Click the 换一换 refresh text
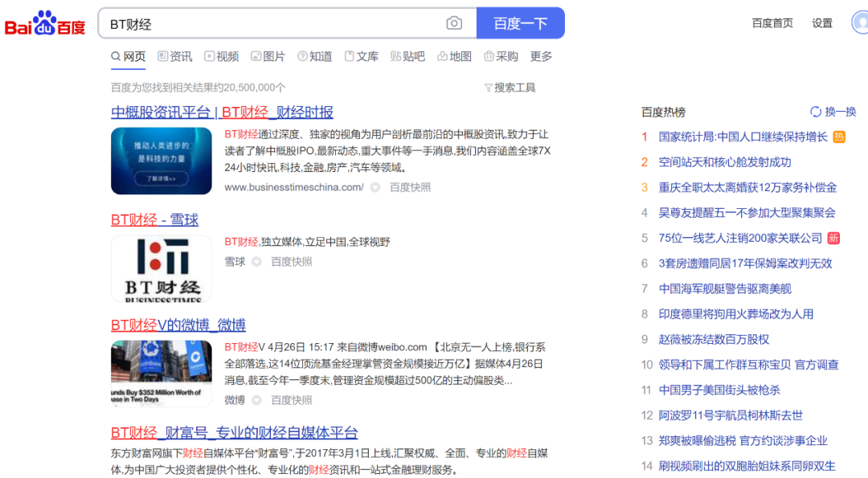Viewport: 868px width, 478px height. [841, 112]
